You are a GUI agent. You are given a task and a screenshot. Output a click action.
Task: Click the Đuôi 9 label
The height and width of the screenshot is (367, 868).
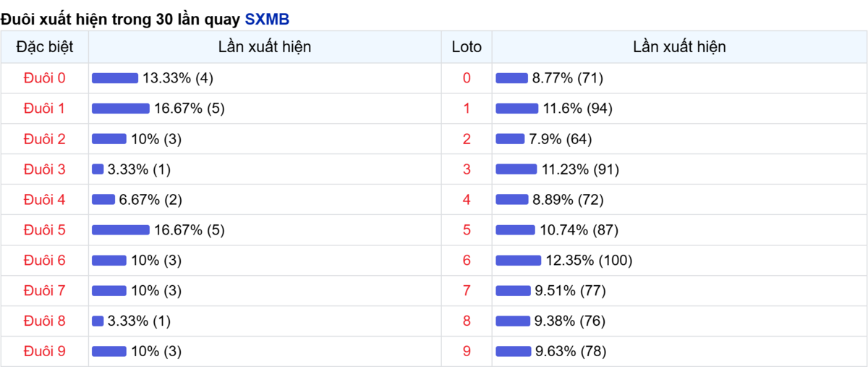44,352
